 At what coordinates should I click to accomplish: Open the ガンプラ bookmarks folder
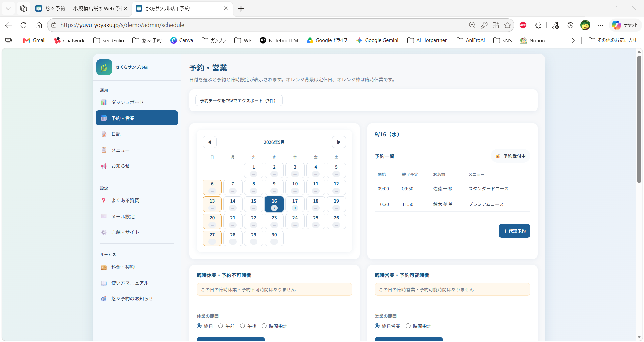[214, 40]
